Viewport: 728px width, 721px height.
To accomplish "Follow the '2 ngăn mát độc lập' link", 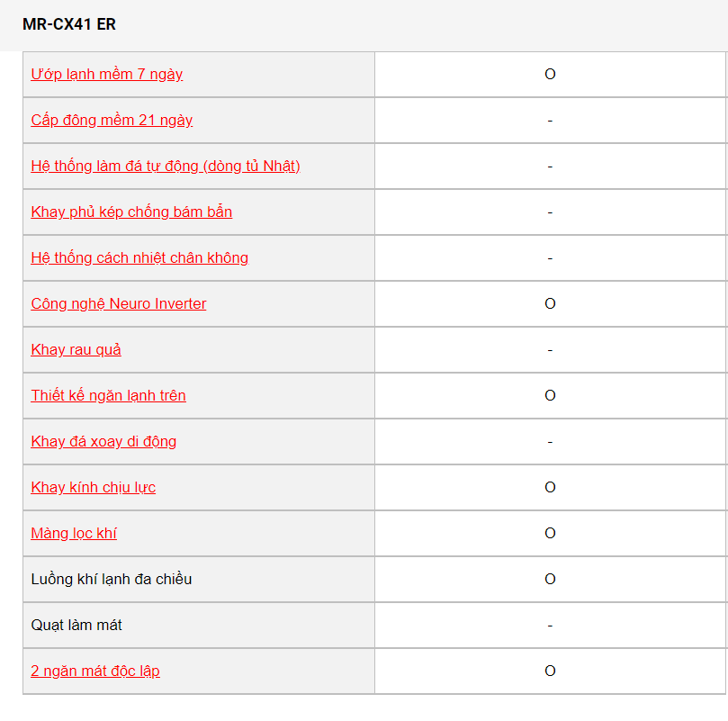I will pyautogui.click(x=95, y=671).
